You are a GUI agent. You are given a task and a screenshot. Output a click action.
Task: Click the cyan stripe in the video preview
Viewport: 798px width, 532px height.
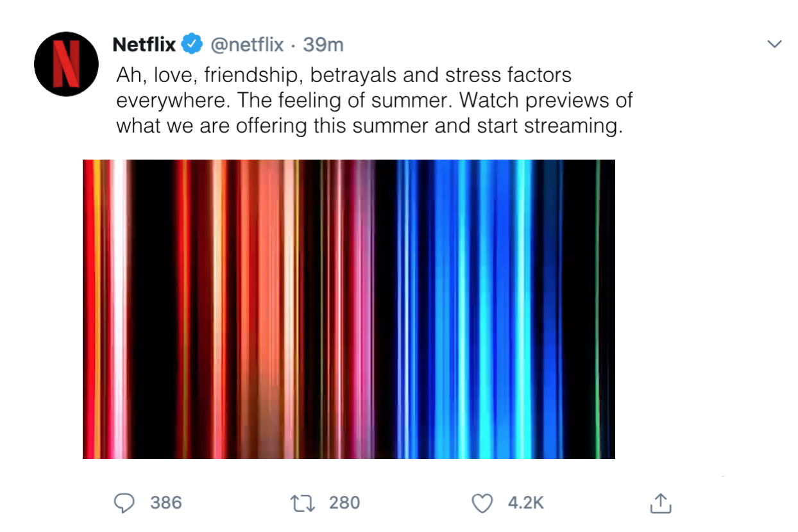(525, 309)
